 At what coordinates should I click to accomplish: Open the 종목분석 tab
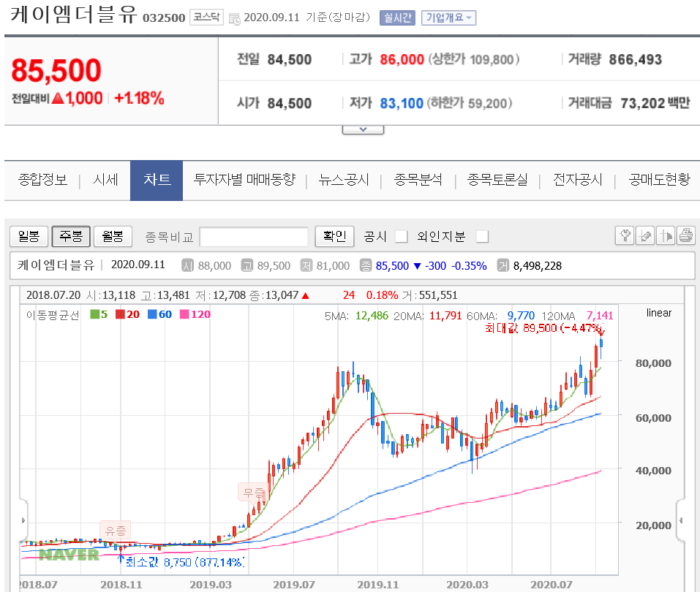(x=418, y=180)
